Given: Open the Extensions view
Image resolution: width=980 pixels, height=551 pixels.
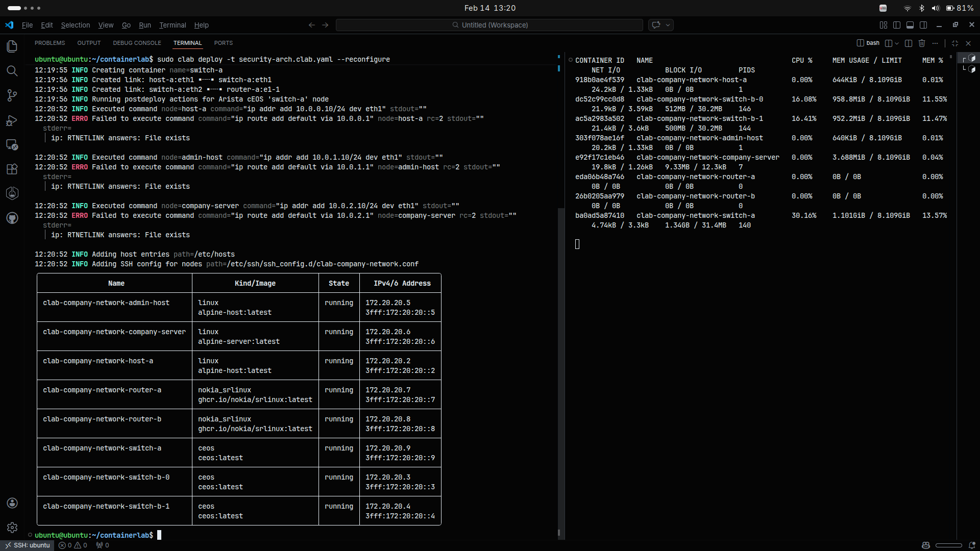Looking at the screenshot, I should [x=12, y=169].
